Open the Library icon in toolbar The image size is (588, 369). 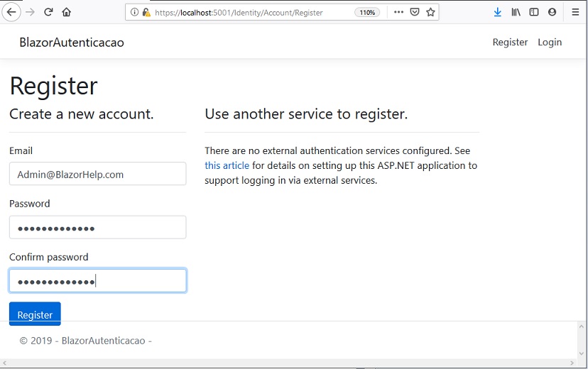click(x=516, y=12)
